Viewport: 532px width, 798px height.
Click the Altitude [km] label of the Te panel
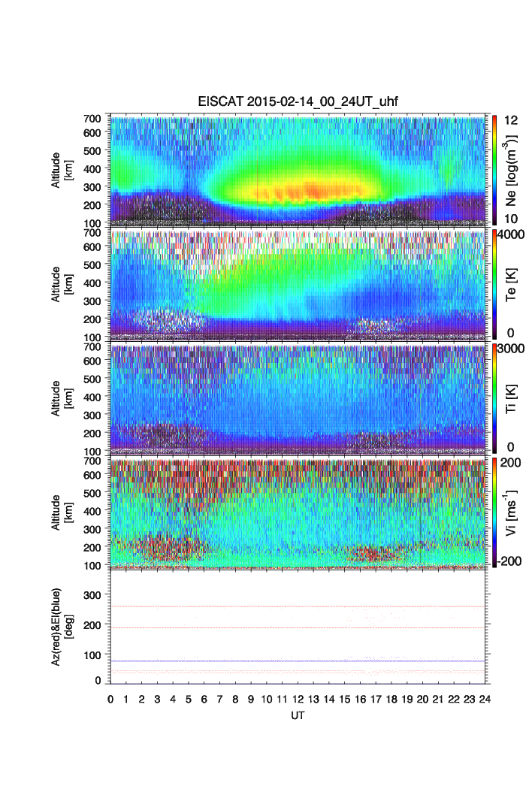(62, 285)
